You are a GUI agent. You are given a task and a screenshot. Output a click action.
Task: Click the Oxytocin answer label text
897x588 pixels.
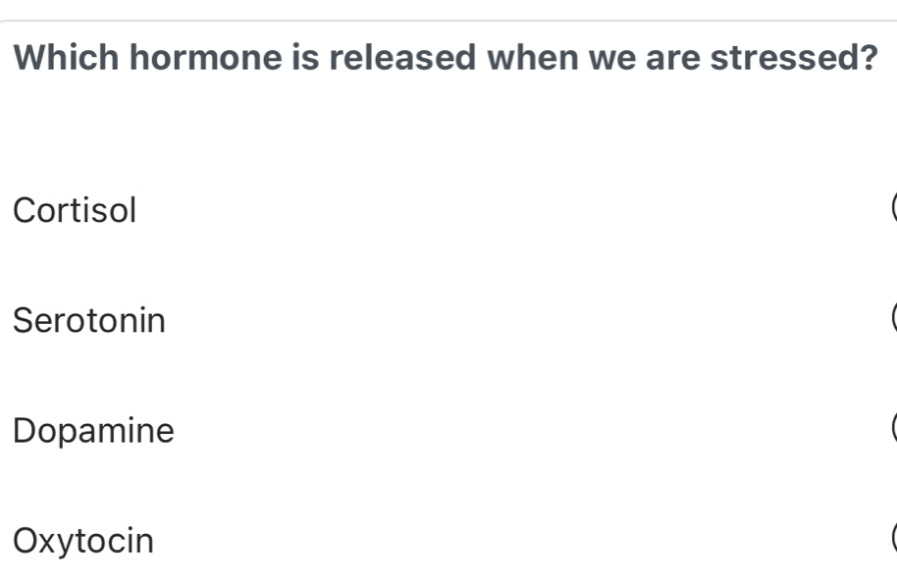coord(84,541)
